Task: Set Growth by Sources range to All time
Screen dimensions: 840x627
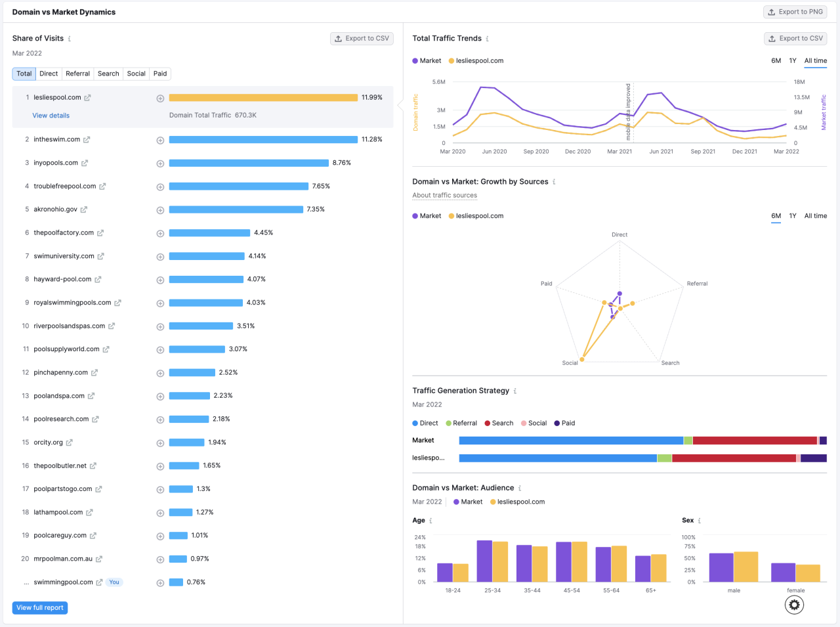Action: [x=816, y=216]
